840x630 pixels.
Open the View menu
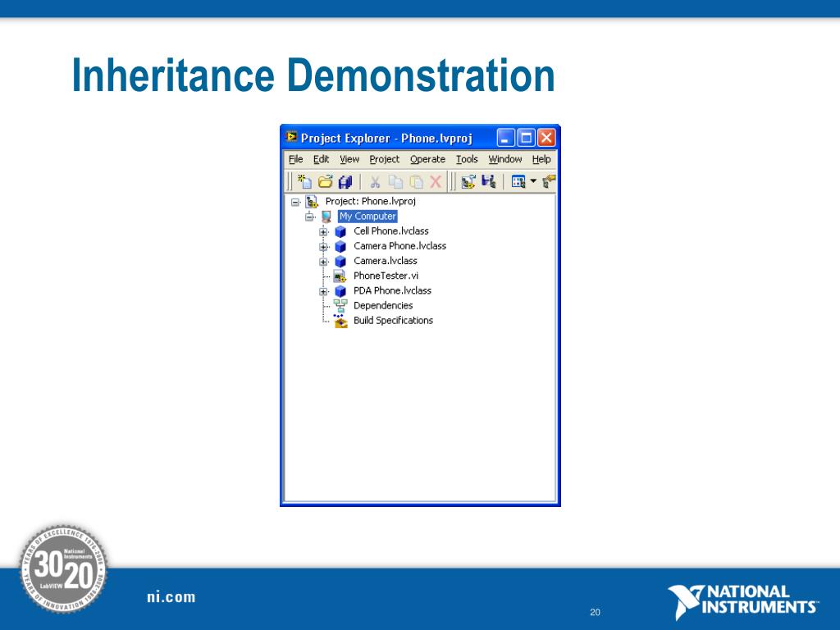click(x=349, y=159)
